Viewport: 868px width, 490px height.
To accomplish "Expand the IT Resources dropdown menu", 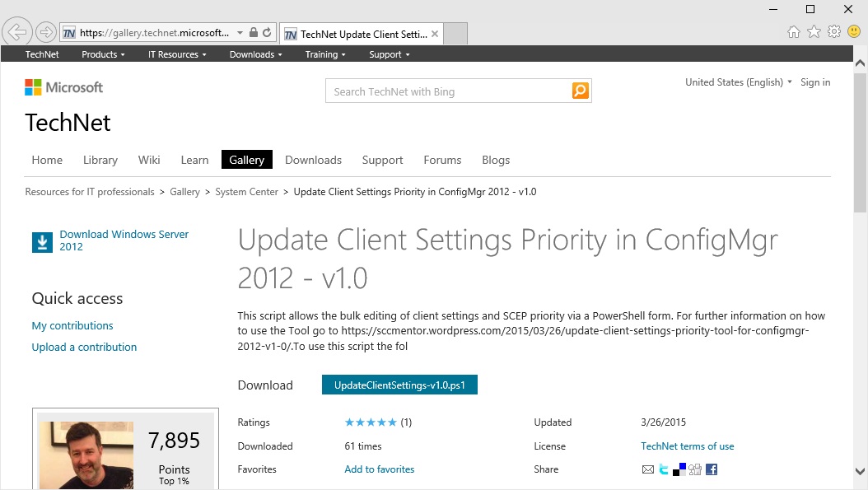I will (176, 54).
